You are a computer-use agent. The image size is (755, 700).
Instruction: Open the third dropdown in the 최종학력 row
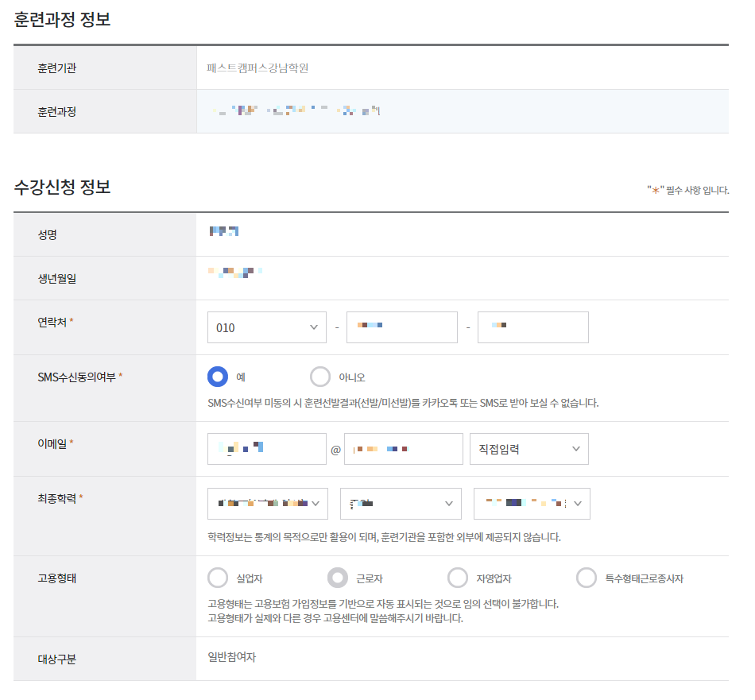[532, 503]
